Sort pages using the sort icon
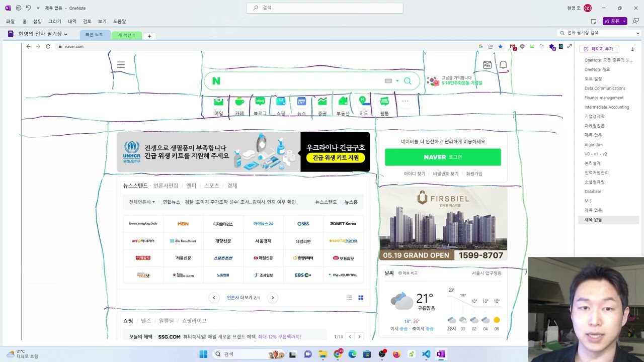 click(x=633, y=49)
